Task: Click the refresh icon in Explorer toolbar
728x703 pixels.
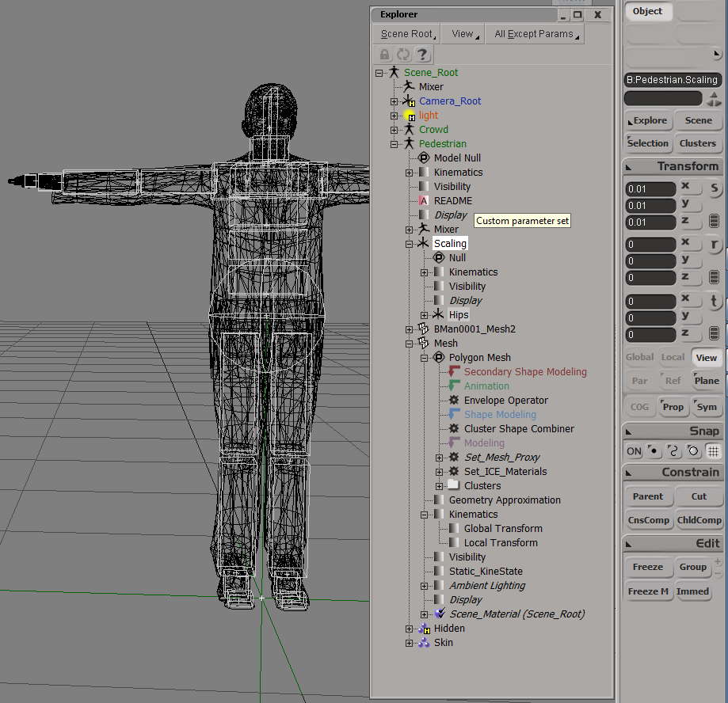Action: click(403, 55)
